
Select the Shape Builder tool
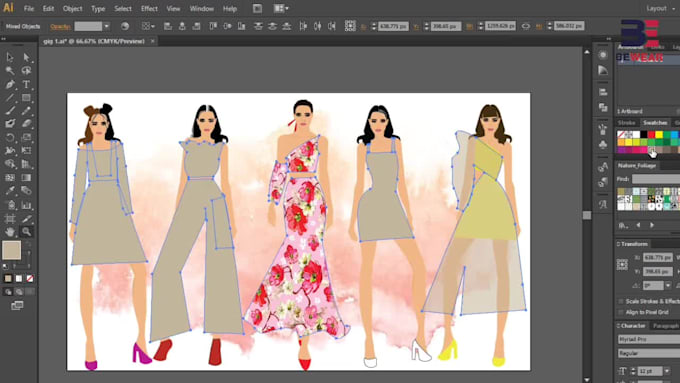tap(10, 164)
